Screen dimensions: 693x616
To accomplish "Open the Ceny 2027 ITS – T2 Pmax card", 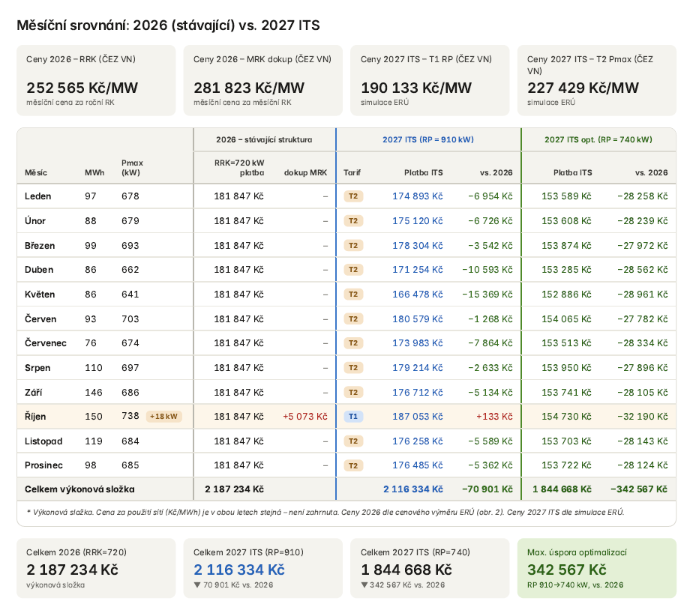I will [x=597, y=80].
